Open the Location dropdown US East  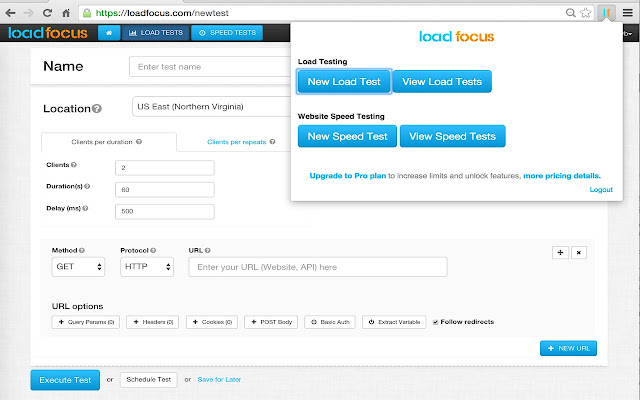[211, 107]
